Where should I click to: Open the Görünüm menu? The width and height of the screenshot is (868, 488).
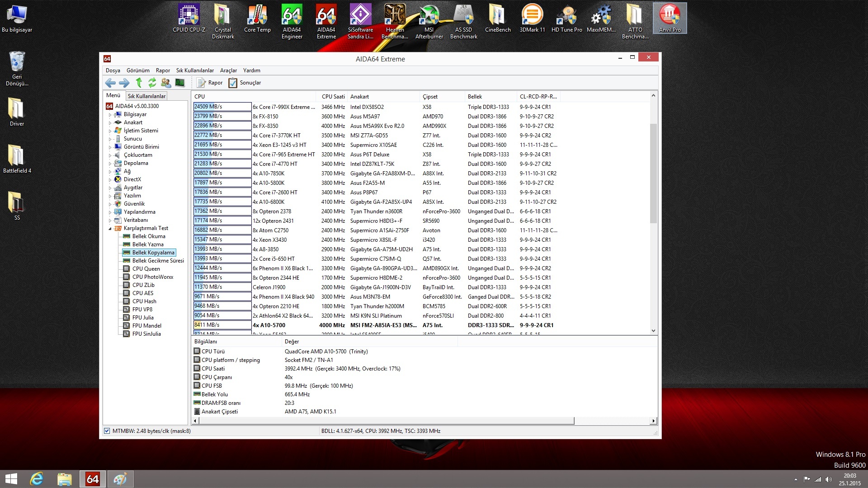(x=138, y=70)
